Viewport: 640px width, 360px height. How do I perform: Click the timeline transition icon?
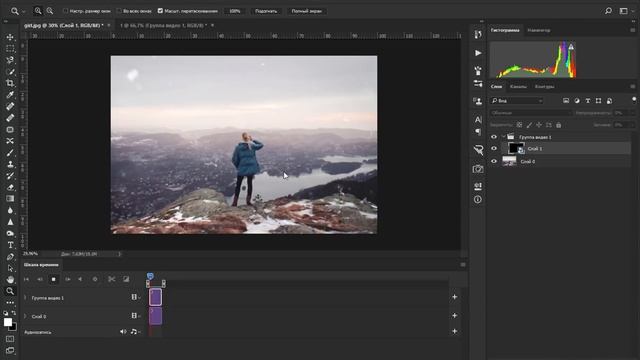[126, 279]
